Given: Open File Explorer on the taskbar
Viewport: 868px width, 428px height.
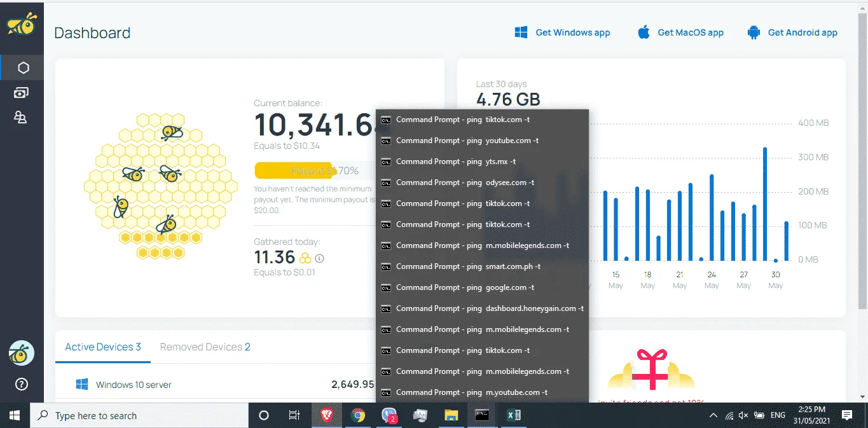Looking at the screenshot, I should [x=451, y=415].
